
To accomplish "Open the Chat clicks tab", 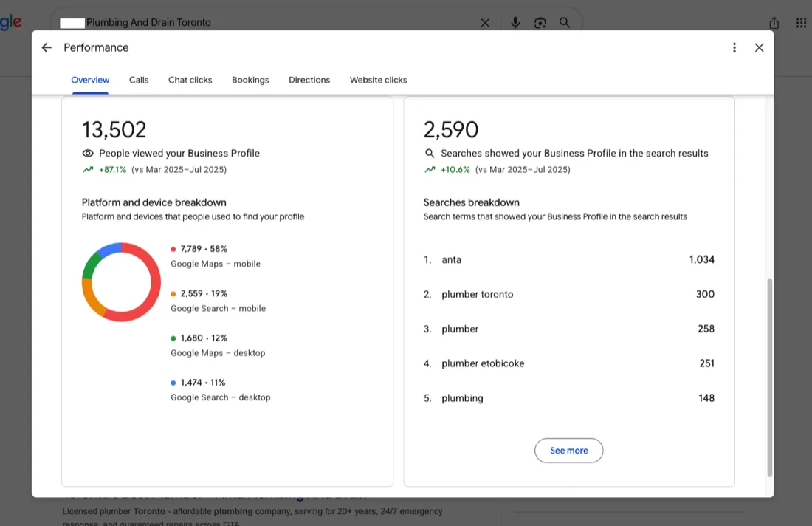I will [x=190, y=80].
